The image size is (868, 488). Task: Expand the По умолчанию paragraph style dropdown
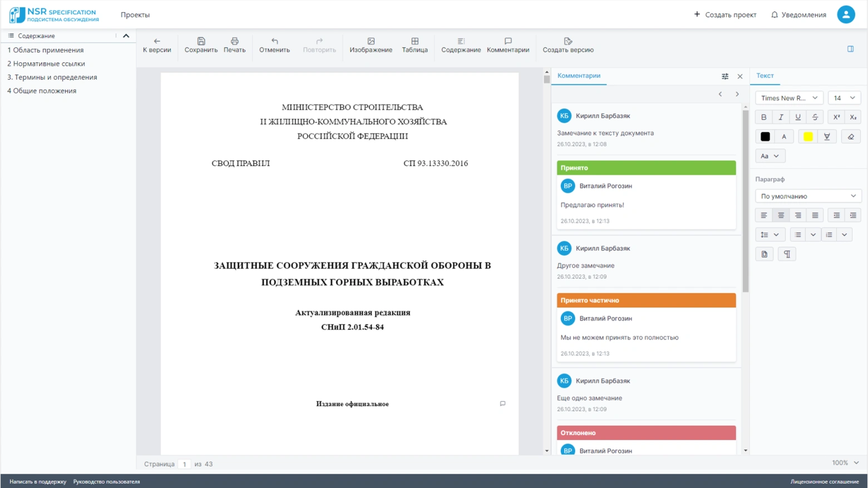click(808, 196)
